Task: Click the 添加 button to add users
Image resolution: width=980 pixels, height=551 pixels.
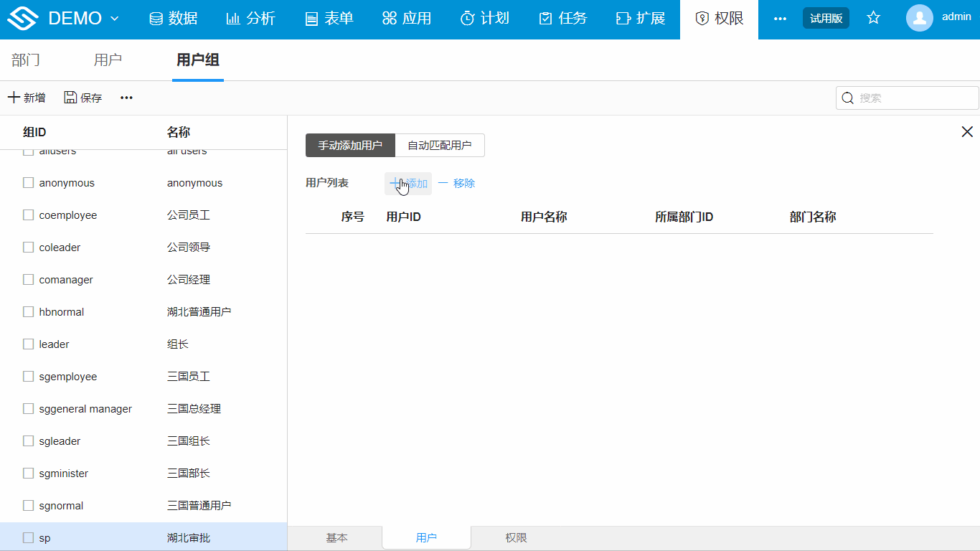Action: [x=407, y=183]
